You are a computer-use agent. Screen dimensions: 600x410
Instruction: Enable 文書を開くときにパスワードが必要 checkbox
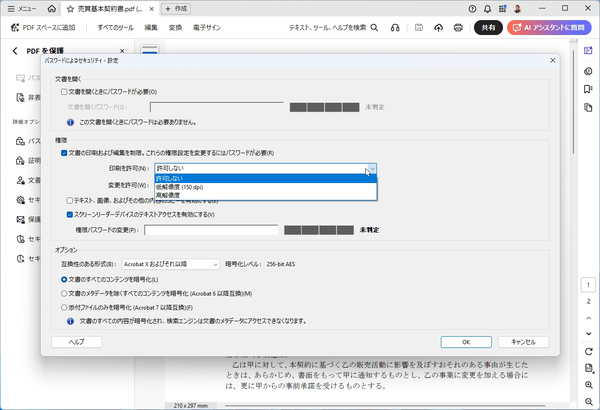tap(64, 92)
